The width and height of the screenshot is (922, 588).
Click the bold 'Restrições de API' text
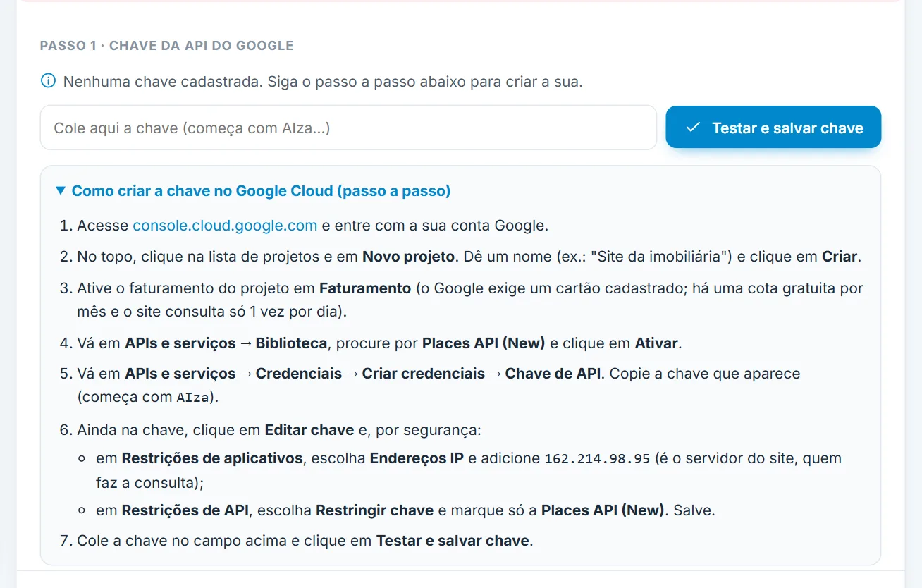185,510
